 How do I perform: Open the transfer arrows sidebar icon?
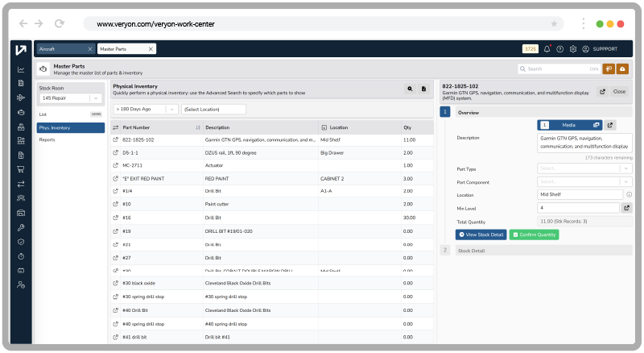pyautogui.click(x=21, y=184)
